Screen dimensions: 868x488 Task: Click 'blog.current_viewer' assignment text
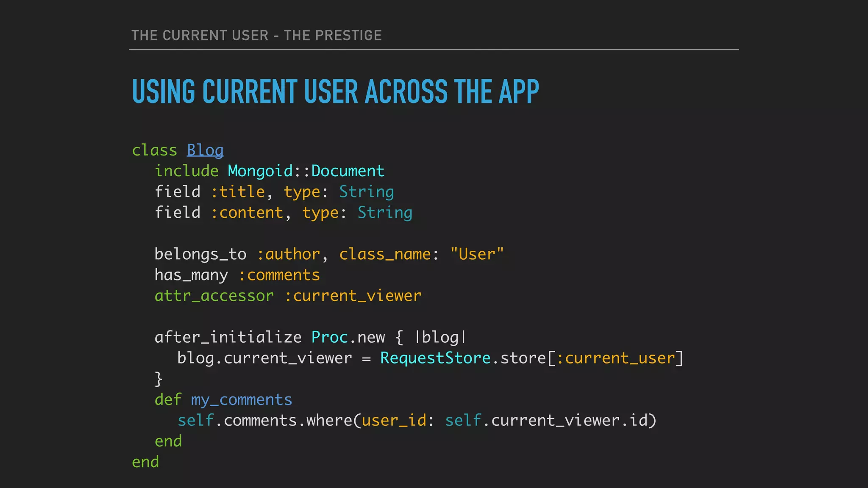tap(264, 358)
